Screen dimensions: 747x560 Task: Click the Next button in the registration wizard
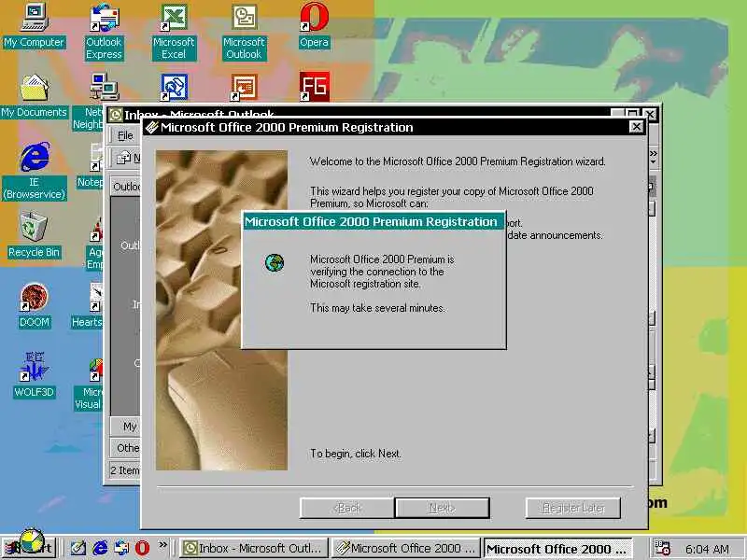[x=442, y=508]
